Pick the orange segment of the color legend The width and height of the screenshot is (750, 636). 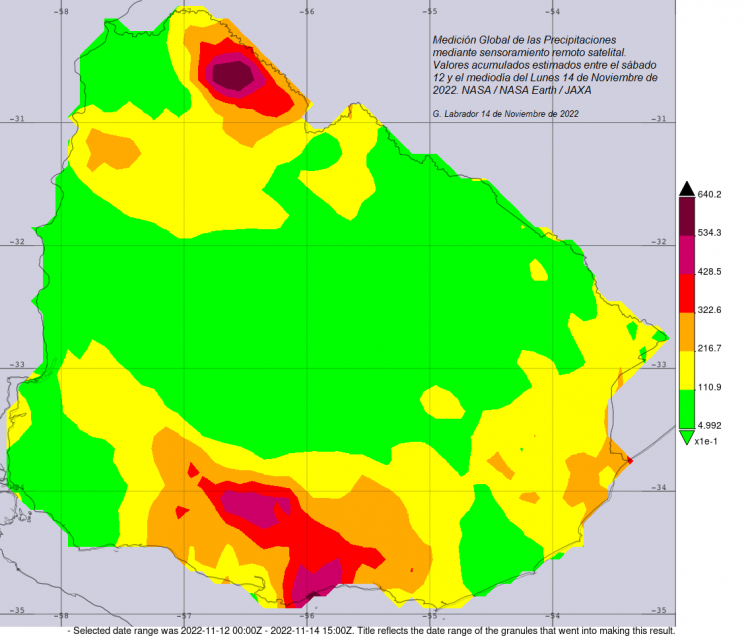[x=685, y=330]
